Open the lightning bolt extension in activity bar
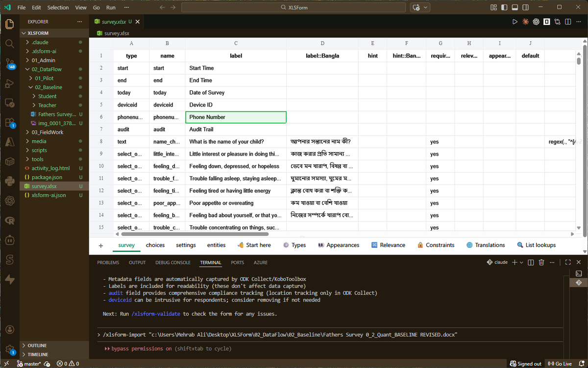Viewport: 588px width, 368px height. (x=9, y=279)
